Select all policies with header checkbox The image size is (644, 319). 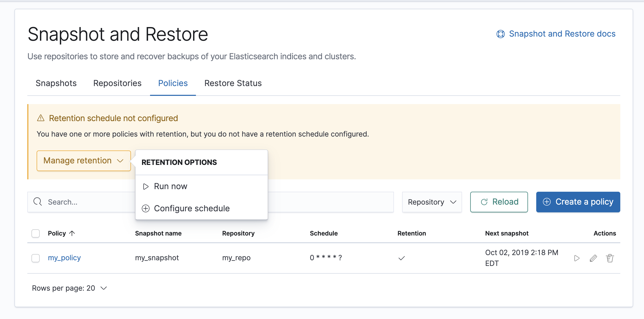point(36,233)
